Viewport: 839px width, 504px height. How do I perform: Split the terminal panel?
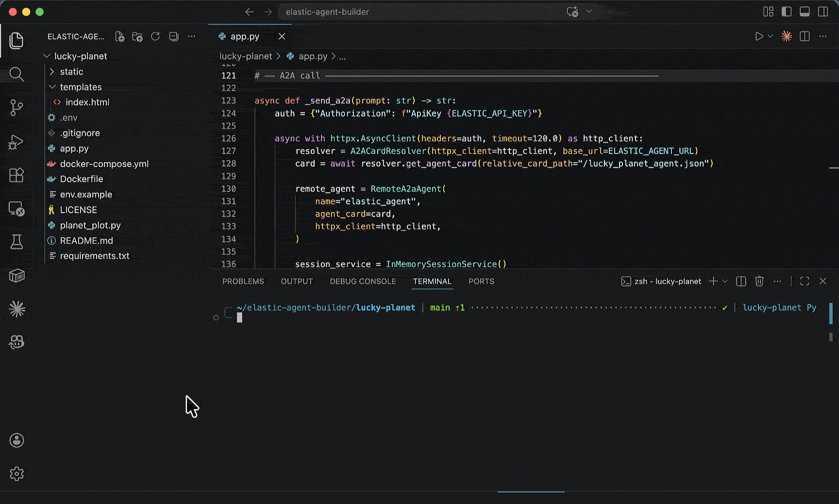coord(741,281)
